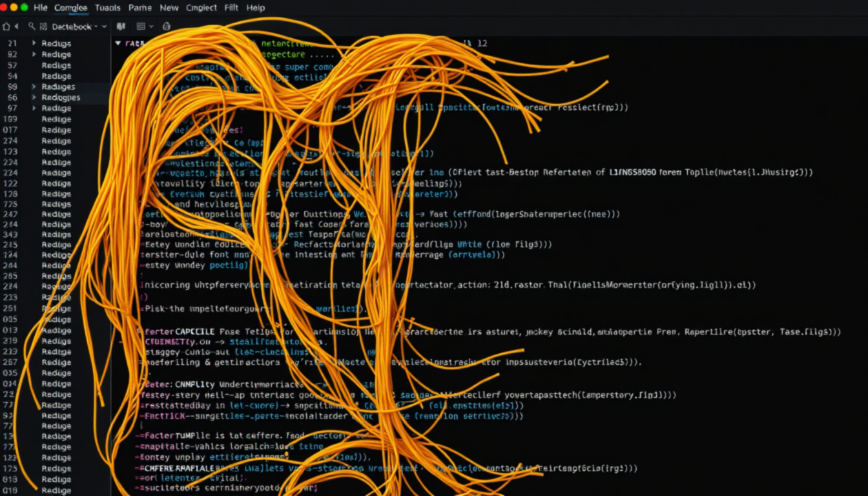Expand the sidebar row numbered 97
The height and width of the screenshot is (496, 868).
34,108
